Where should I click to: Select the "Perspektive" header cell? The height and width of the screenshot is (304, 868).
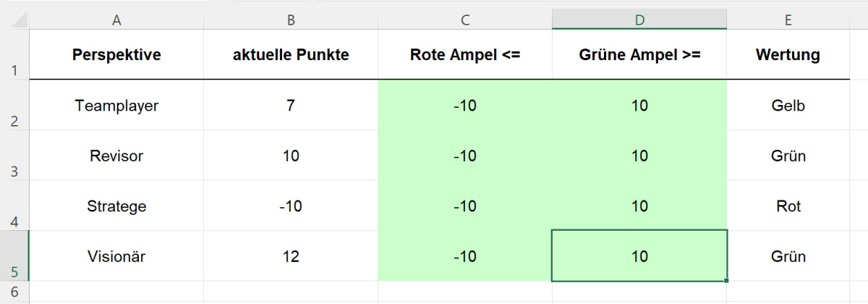pos(116,55)
